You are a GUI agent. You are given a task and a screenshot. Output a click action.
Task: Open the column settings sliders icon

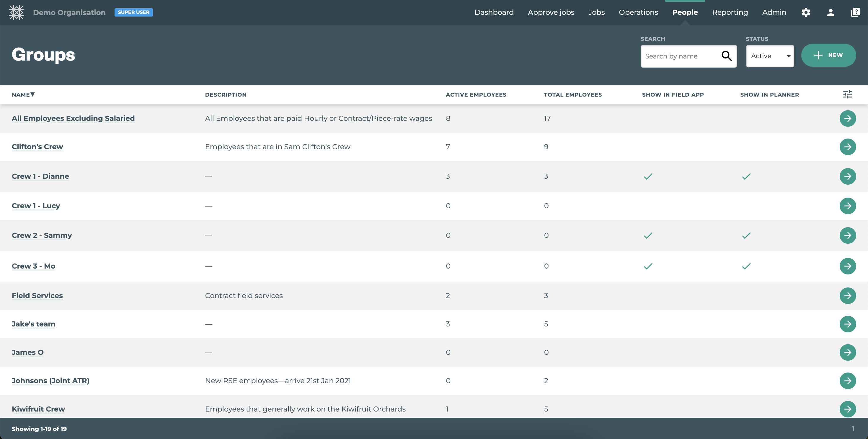tap(847, 95)
